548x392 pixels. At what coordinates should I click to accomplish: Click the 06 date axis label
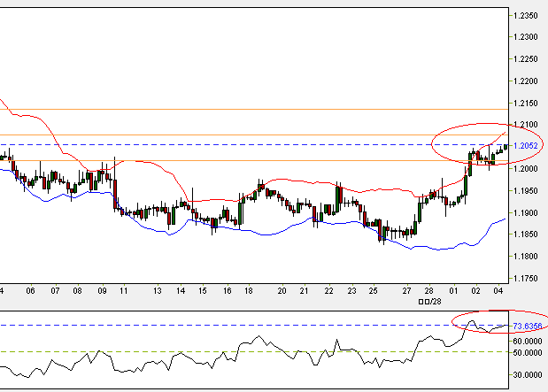(30, 290)
